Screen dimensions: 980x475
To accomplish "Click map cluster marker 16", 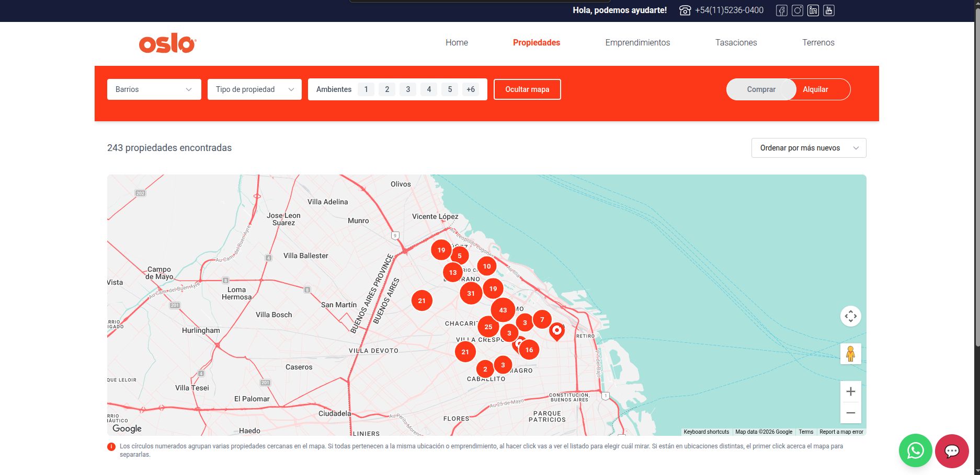I will click(x=529, y=350).
